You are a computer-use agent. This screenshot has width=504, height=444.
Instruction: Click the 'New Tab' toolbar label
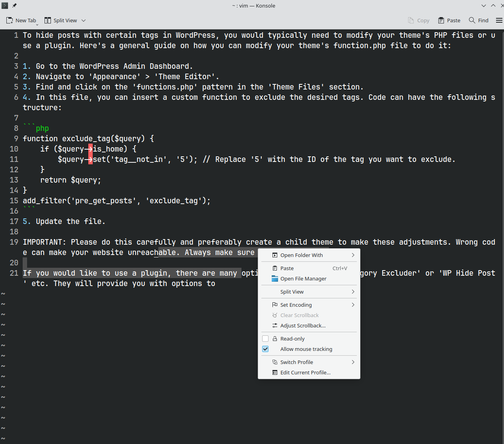click(26, 20)
